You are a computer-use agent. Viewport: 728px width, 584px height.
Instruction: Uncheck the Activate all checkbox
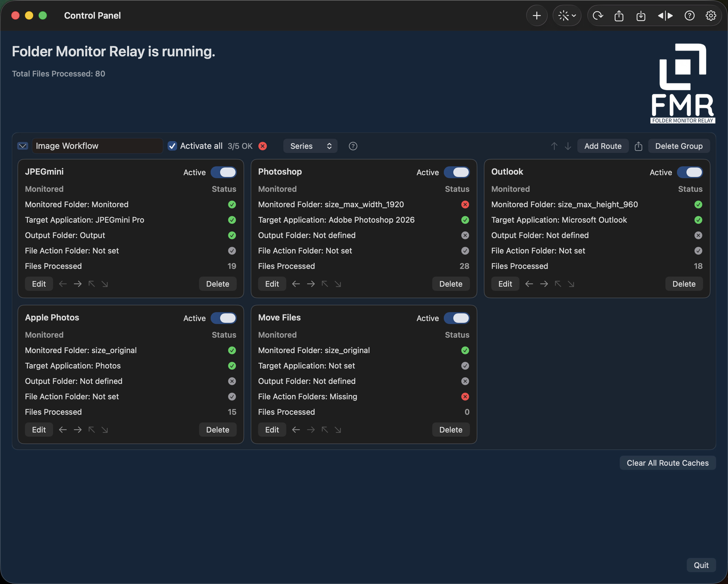[172, 146]
